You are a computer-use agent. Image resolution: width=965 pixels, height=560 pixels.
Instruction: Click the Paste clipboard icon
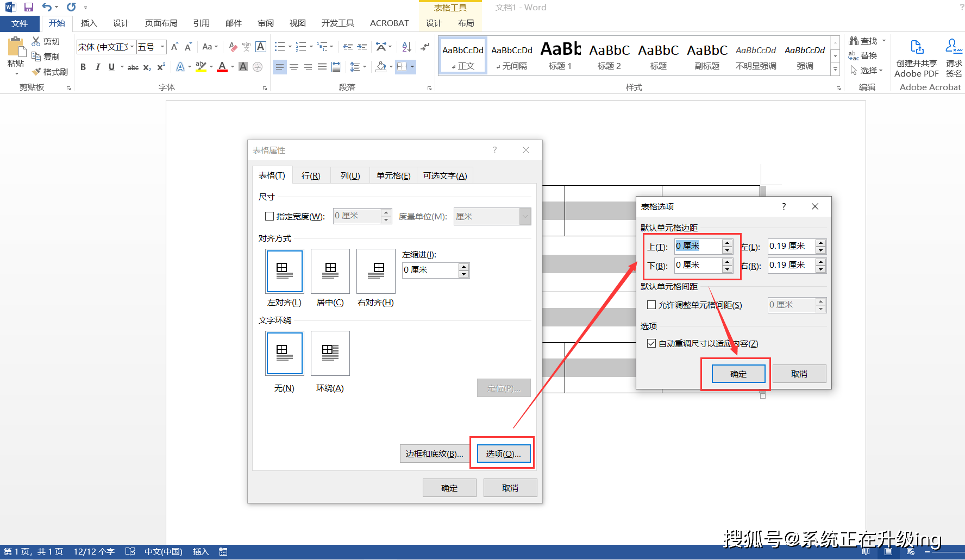click(x=16, y=47)
